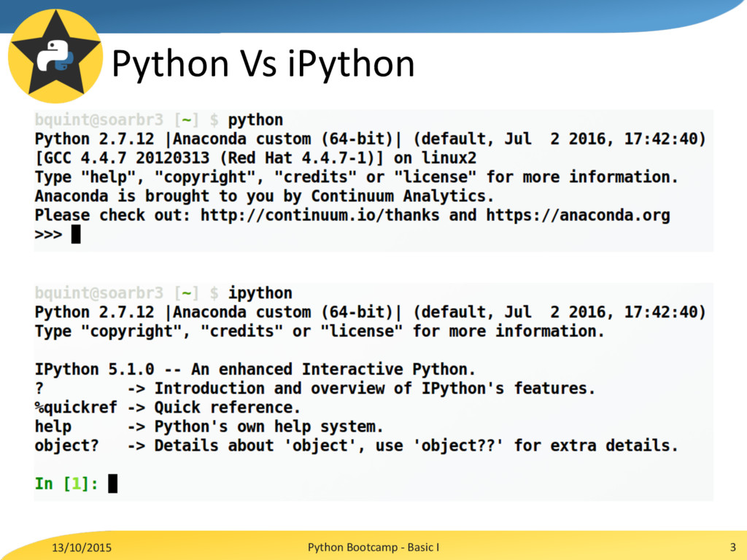Open the https://anaconda.org URL text
The width and height of the screenshot is (747, 560).
578,215
